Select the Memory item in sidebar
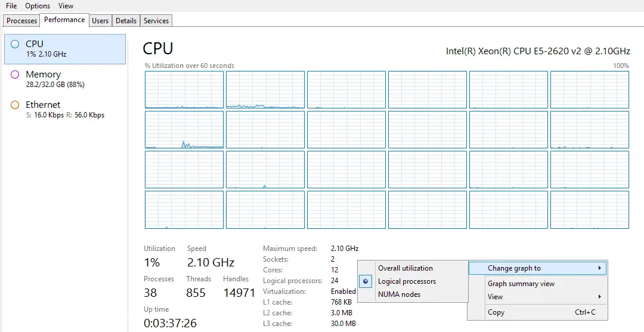The image size is (644, 332). pos(65,79)
